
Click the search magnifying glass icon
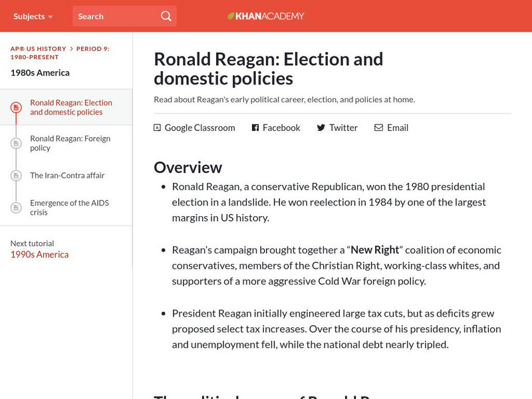pyautogui.click(x=166, y=16)
